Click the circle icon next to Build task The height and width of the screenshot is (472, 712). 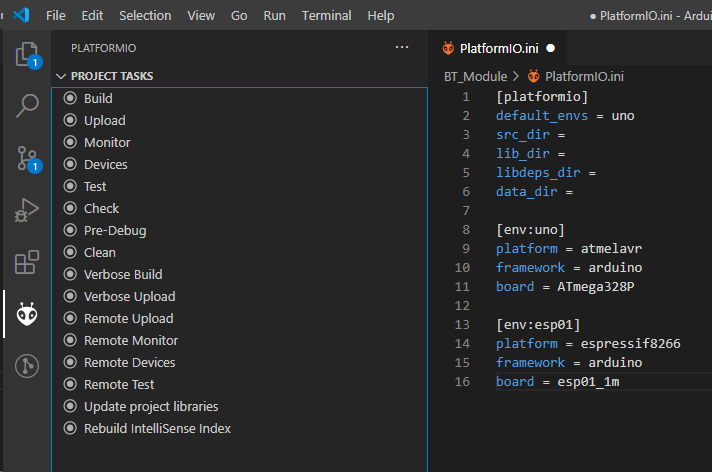[70, 98]
